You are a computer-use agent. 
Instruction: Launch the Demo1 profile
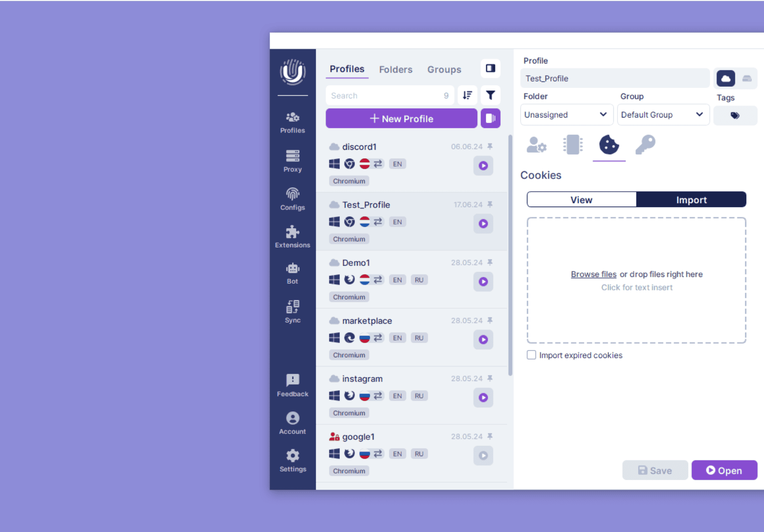coord(483,281)
